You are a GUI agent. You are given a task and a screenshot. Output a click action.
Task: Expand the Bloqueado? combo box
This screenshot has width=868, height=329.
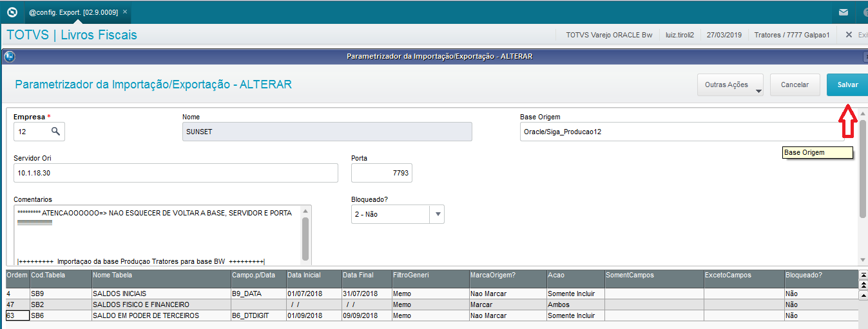coord(437,214)
